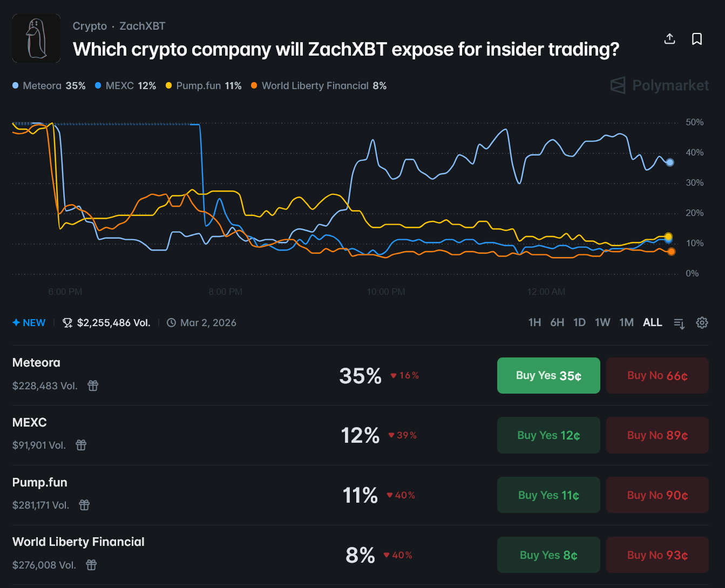Screen dimensions: 725x588
Task: Click Buy No 90¢ for Pump.fun
Action: coord(658,495)
